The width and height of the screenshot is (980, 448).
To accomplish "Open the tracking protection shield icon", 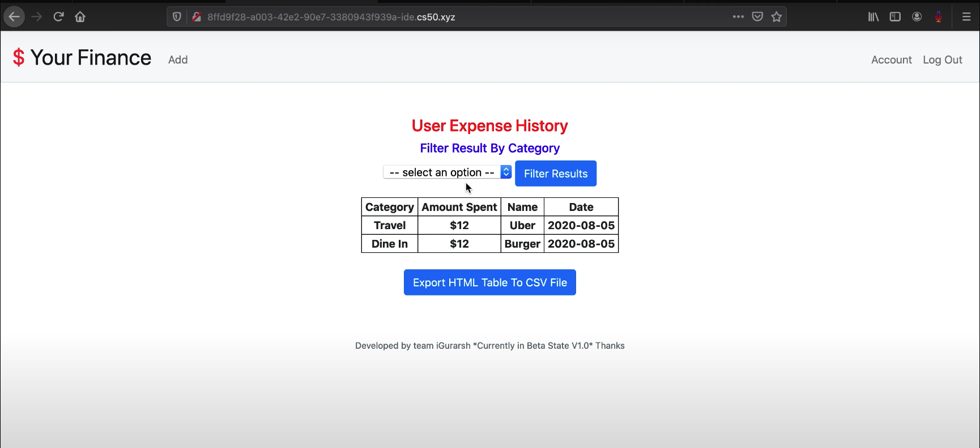I will pos(177,17).
